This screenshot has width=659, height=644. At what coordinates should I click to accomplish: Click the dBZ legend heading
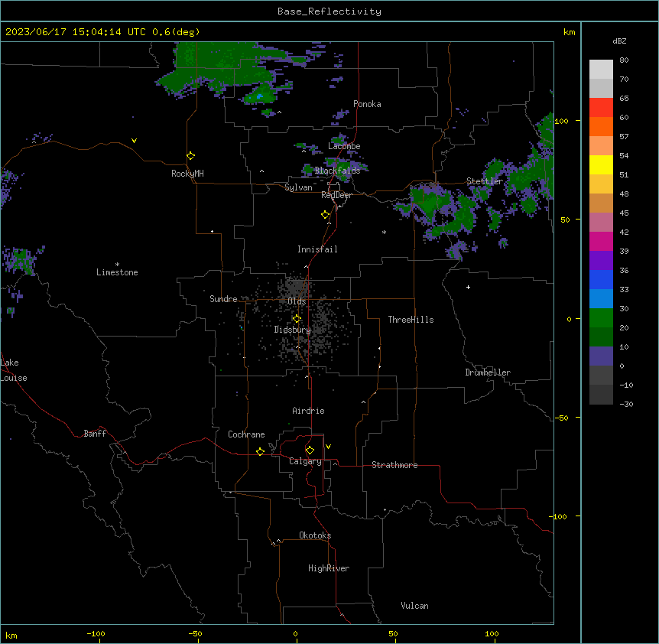pos(619,41)
